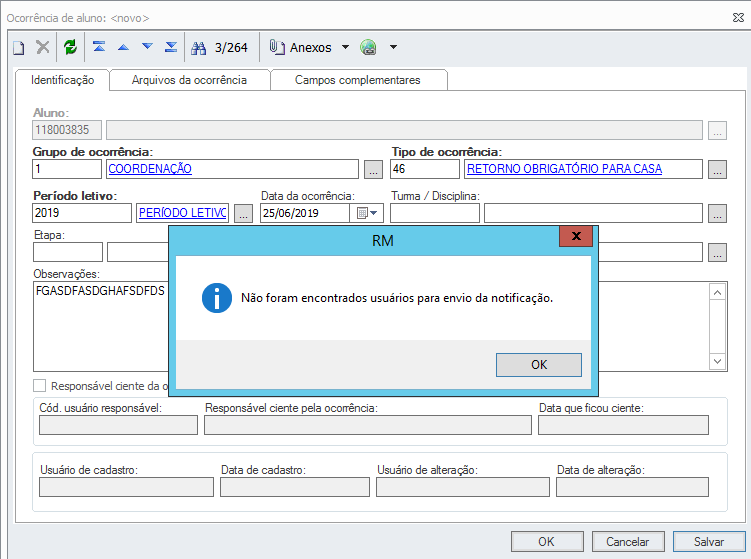Go to previous record up arrow
The image size is (751, 559).
click(124, 47)
